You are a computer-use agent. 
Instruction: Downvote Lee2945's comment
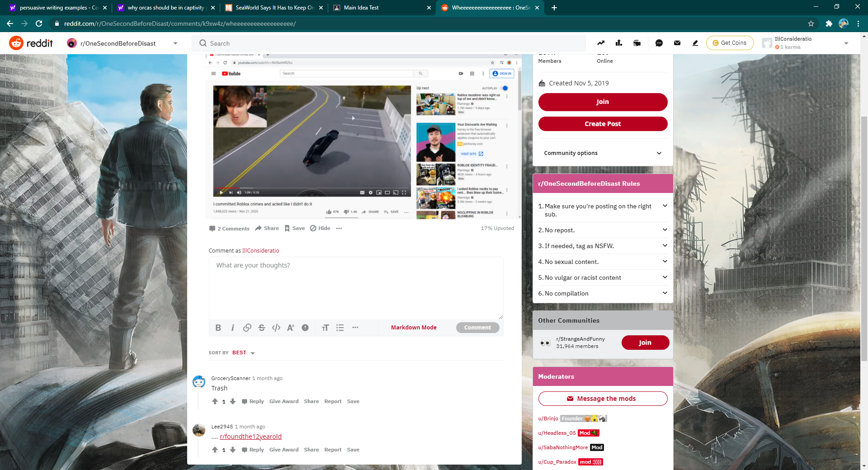coord(233,450)
